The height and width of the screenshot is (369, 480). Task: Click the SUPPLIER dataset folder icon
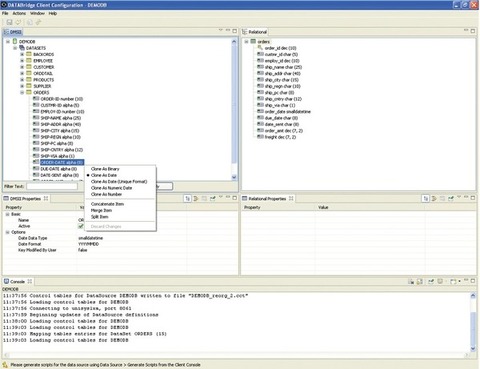click(29, 86)
